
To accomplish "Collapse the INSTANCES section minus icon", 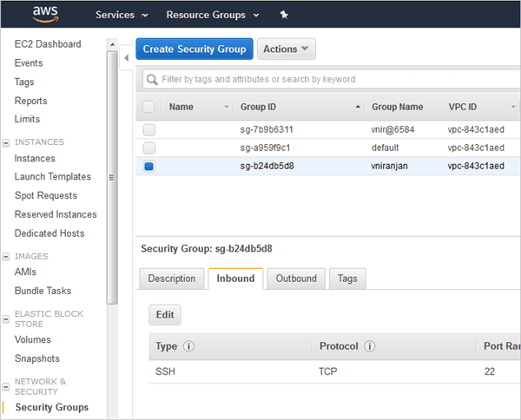I will click(7, 141).
